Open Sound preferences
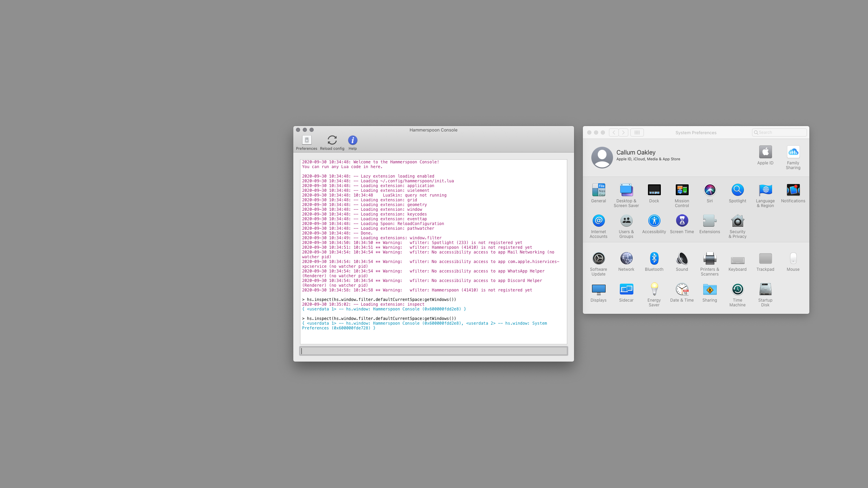The image size is (868, 488). (682, 262)
